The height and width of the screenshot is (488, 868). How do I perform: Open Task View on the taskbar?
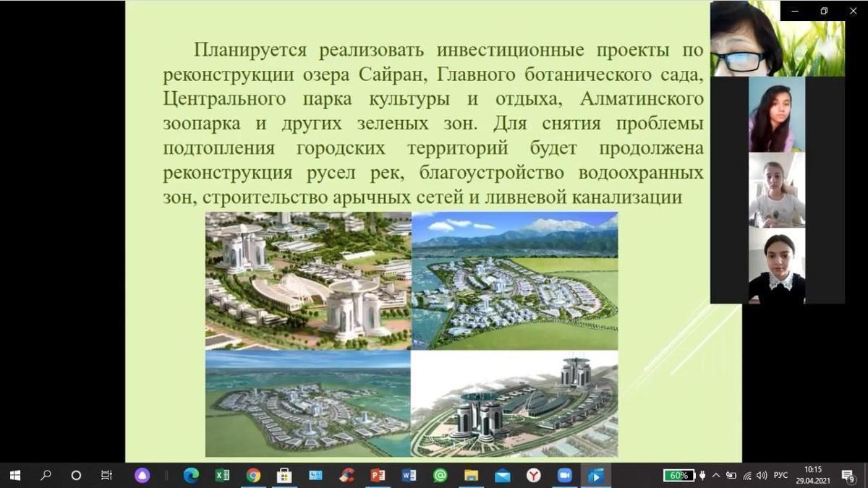coord(106,475)
